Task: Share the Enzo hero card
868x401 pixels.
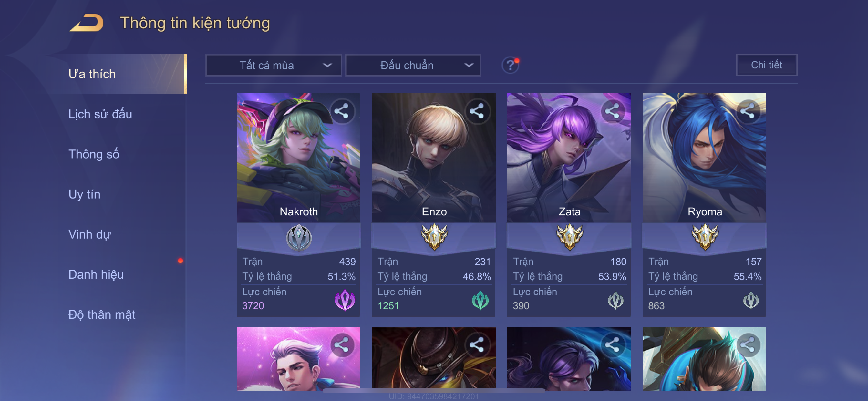Action: pos(477,111)
